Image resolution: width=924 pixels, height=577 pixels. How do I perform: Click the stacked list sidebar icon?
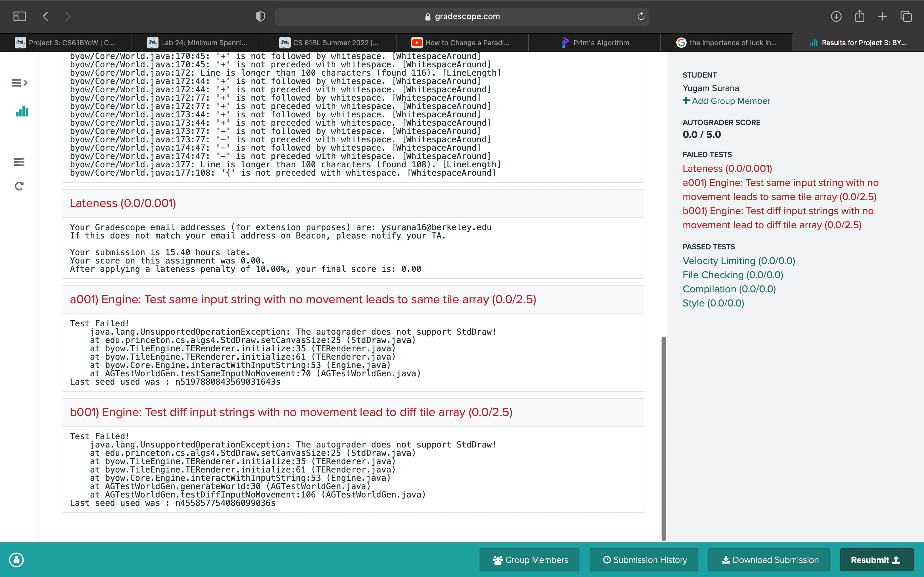point(19,162)
